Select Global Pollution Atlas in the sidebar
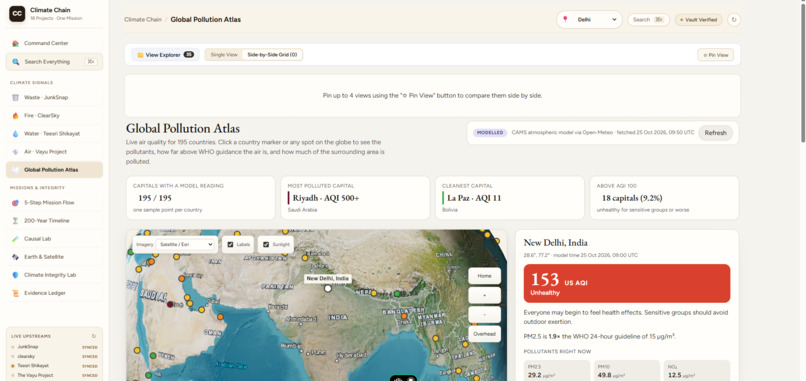The image size is (806, 381). pos(54,170)
